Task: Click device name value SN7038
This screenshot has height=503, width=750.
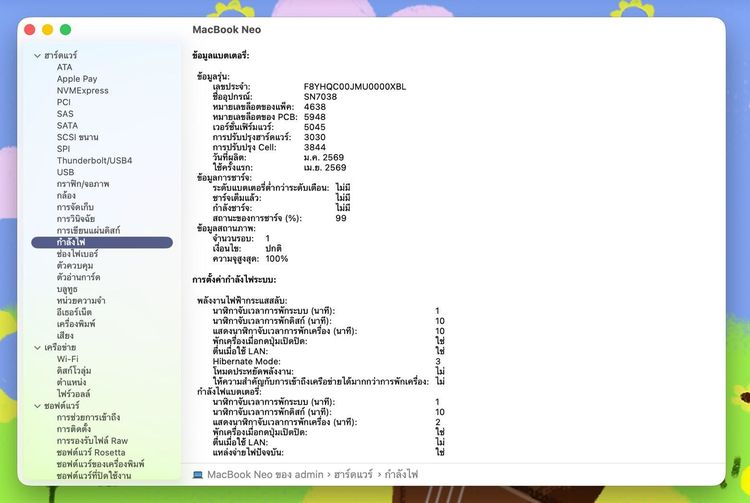Action: [x=320, y=97]
